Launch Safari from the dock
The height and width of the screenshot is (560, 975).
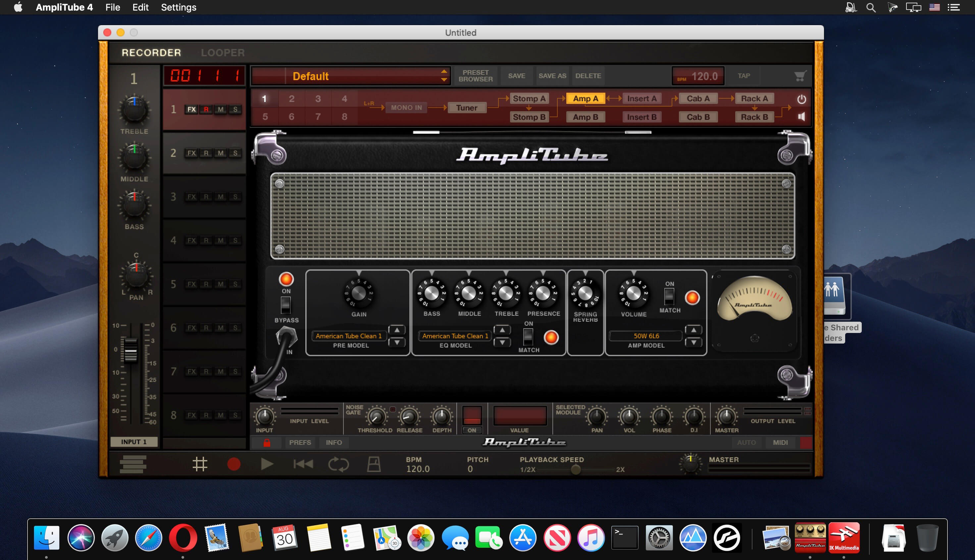[148, 538]
